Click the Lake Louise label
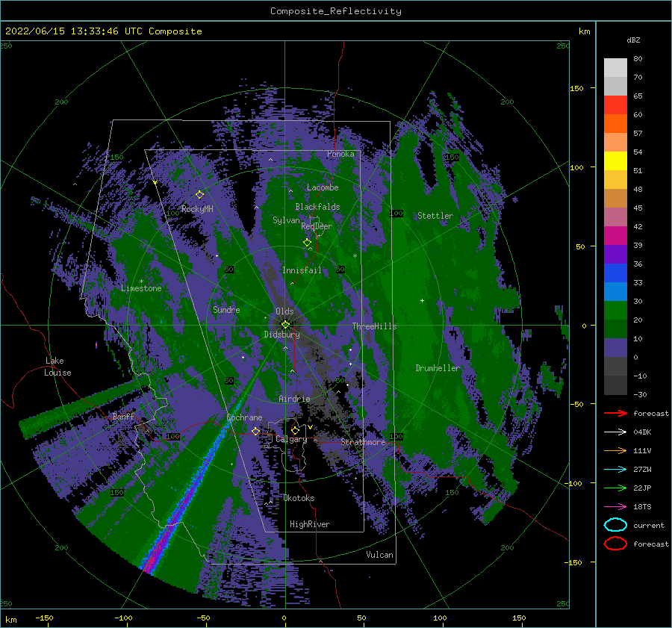The height and width of the screenshot is (628, 672). click(57, 367)
